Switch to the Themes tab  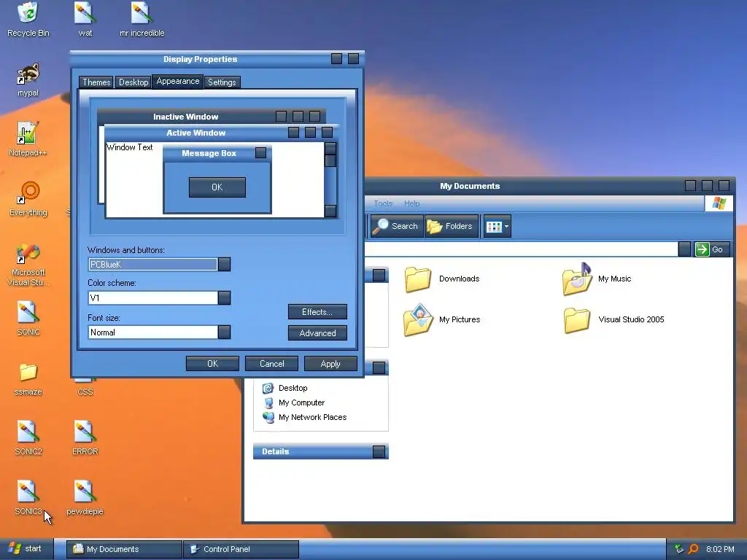pyautogui.click(x=96, y=82)
